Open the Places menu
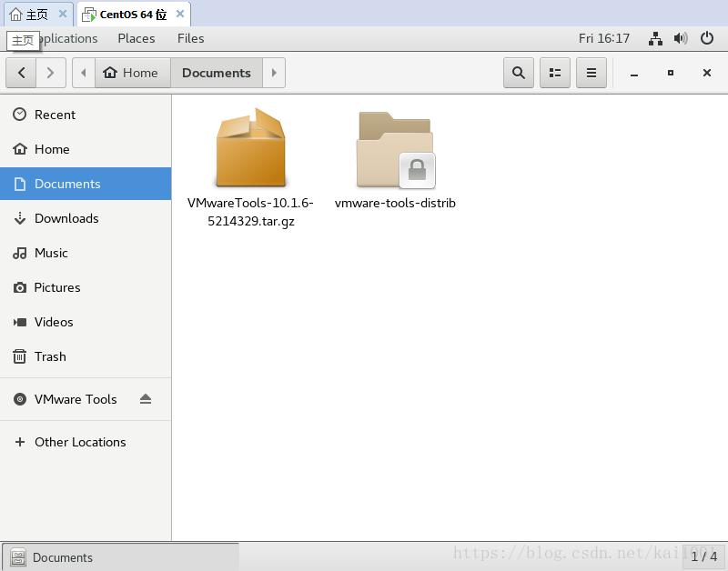The width and height of the screenshot is (728, 571). tap(136, 38)
